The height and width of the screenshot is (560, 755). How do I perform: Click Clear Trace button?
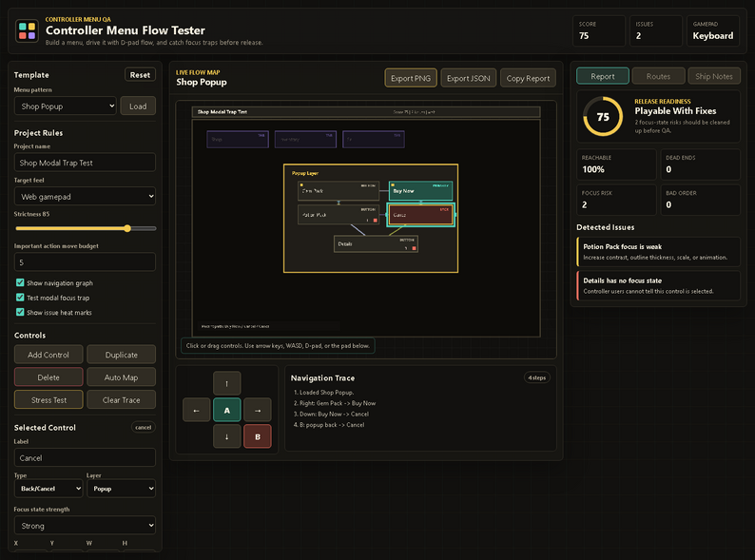(122, 399)
